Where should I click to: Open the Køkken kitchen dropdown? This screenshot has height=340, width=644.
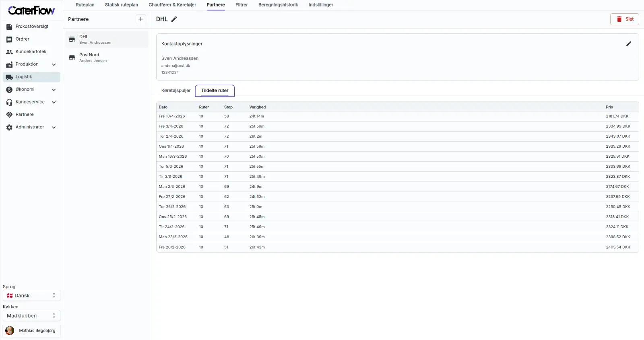tap(31, 315)
